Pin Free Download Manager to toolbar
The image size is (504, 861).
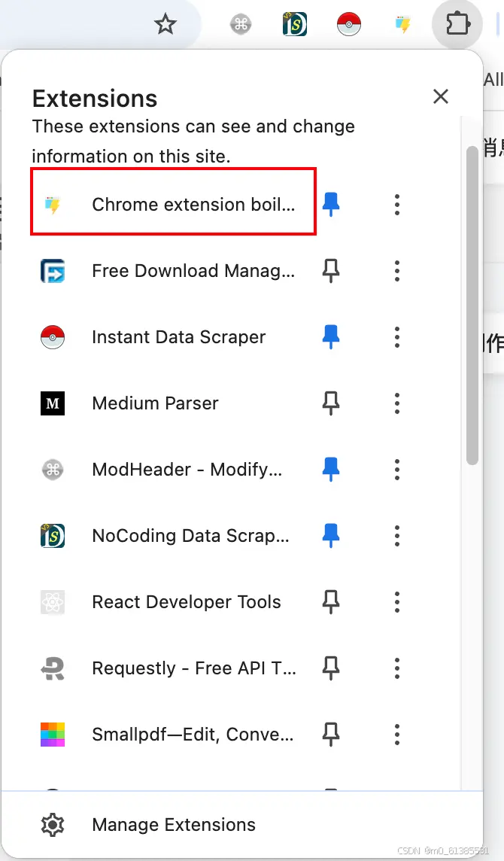coord(331,271)
